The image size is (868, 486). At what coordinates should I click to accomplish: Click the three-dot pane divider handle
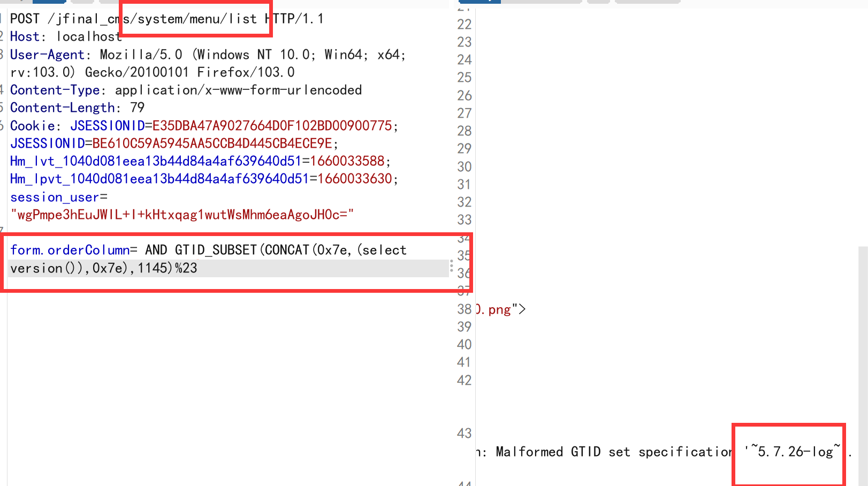[x=452, y=266]
